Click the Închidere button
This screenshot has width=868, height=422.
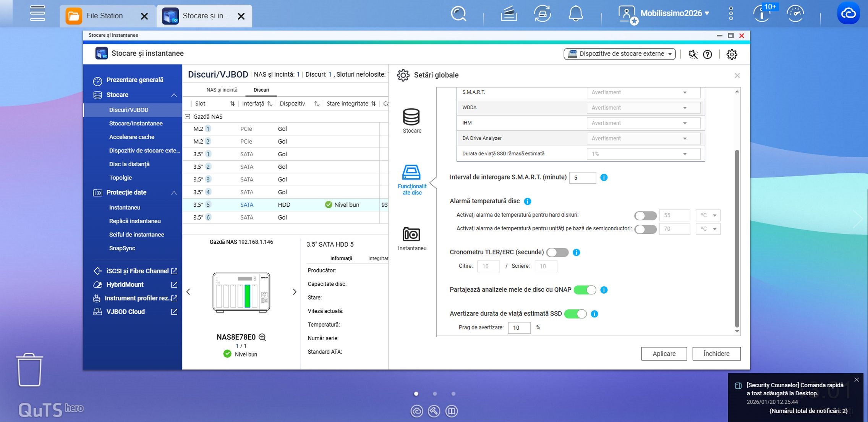coord(716,354)
